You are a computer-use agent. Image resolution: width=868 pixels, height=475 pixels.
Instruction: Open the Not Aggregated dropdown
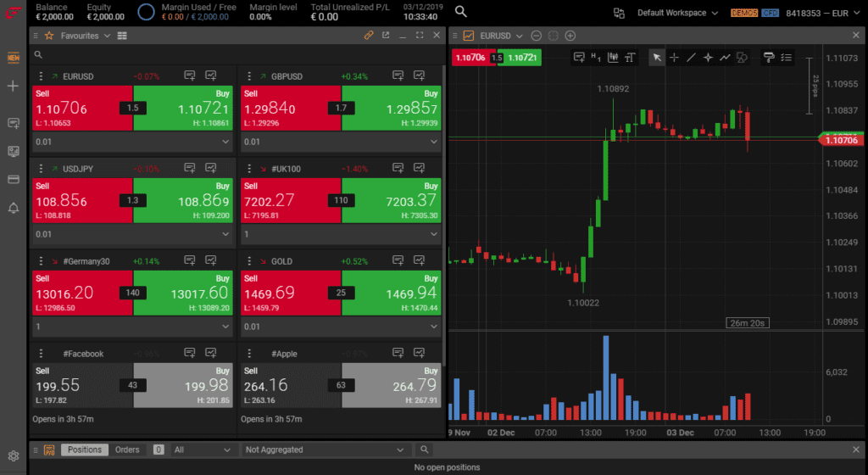point(323,450)
